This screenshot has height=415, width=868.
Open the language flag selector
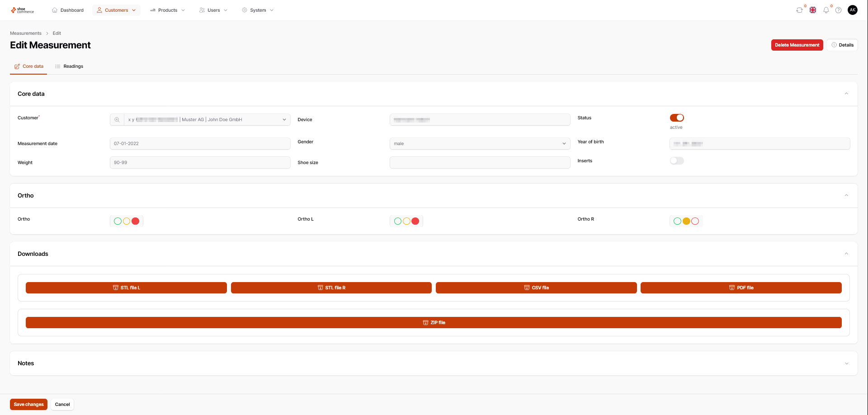(813, 10)
